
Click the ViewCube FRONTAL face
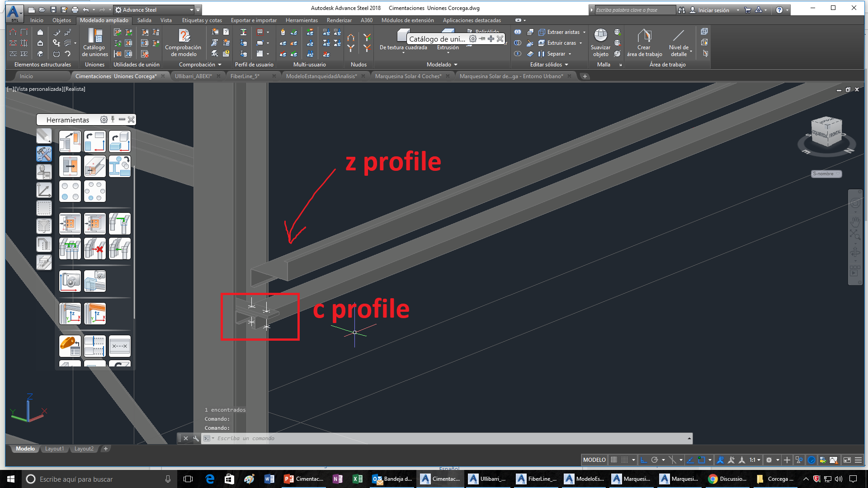click(x=835, y=135)
